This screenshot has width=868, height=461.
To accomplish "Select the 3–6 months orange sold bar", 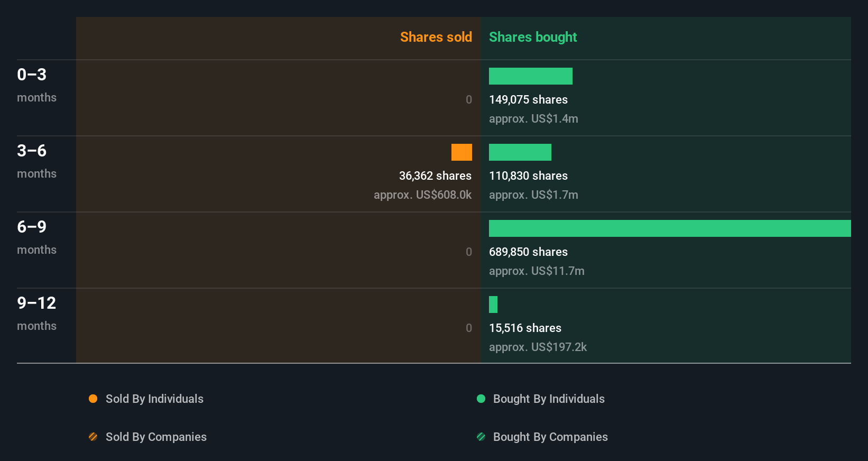I will (x=461, y=152).
